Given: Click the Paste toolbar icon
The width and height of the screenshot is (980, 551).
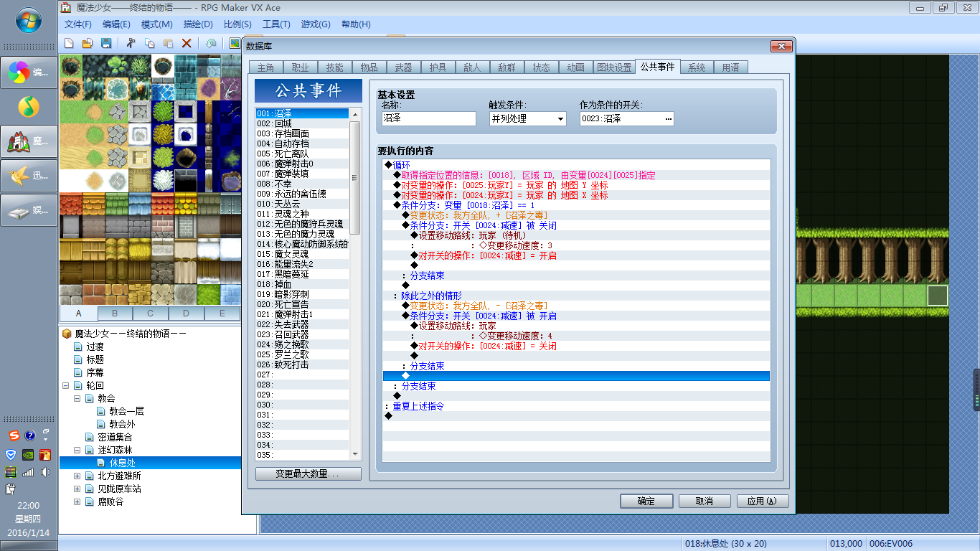Looking at the screenshot, I should (168, 43).
